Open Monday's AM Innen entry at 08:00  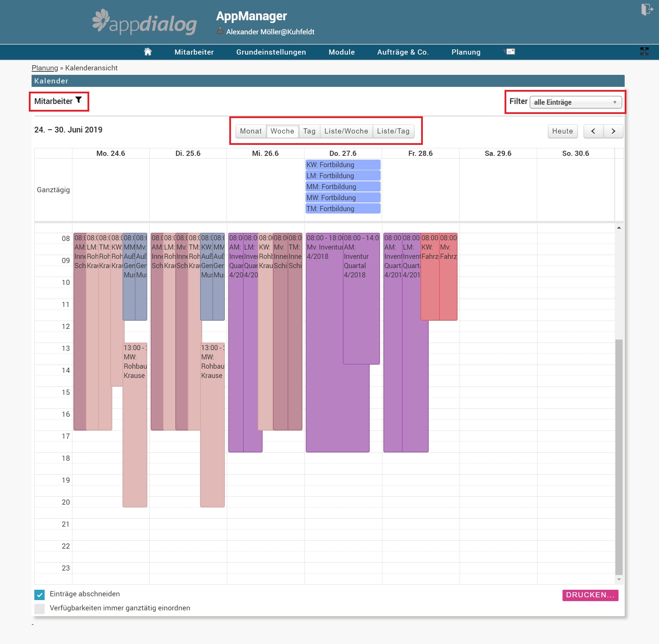tap(80, 332)
